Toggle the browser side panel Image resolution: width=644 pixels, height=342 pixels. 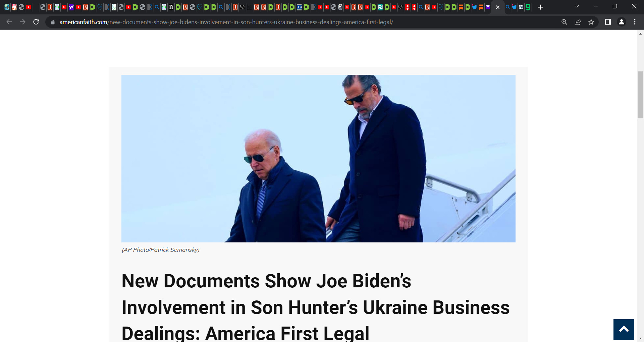coord(608,22)
